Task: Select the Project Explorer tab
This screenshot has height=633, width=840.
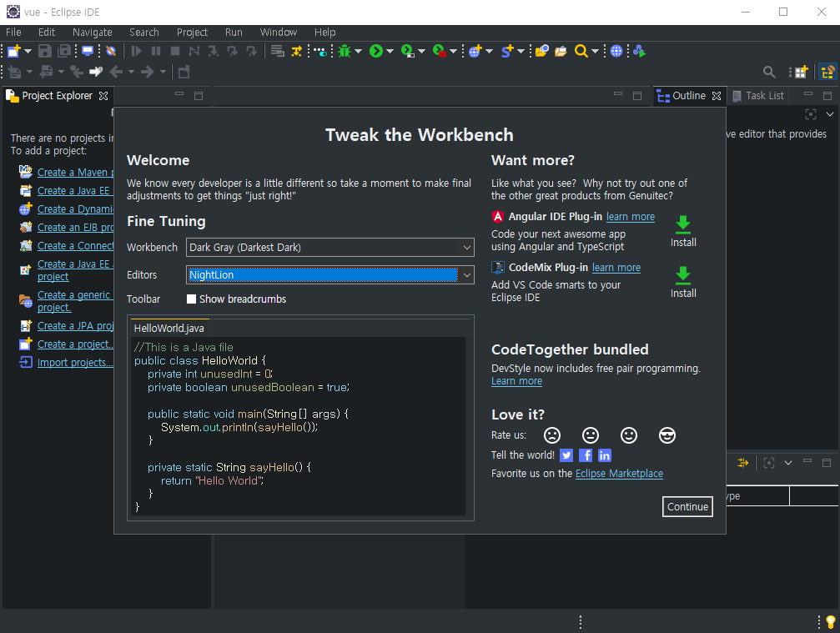Action: pos(57,96)
